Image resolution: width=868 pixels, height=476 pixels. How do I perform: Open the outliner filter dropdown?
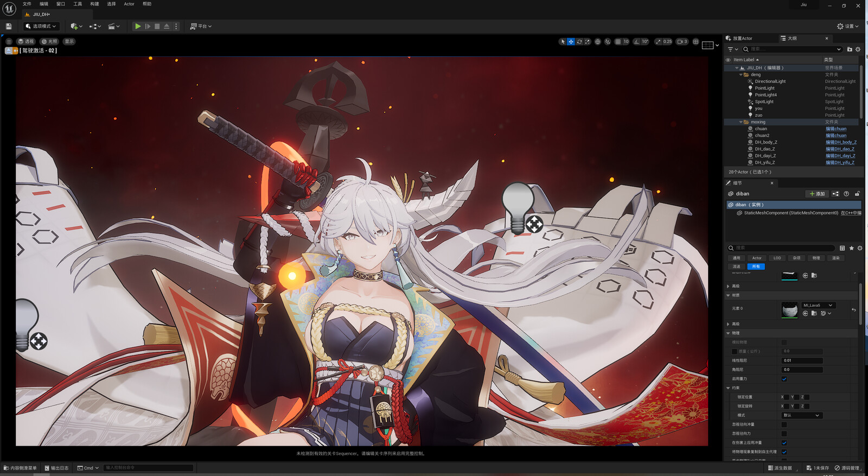coord(733,49)
